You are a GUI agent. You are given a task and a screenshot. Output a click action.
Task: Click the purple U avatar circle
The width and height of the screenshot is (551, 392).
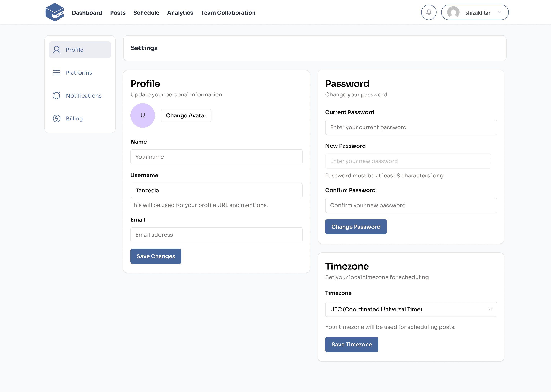tap(143, 115)
